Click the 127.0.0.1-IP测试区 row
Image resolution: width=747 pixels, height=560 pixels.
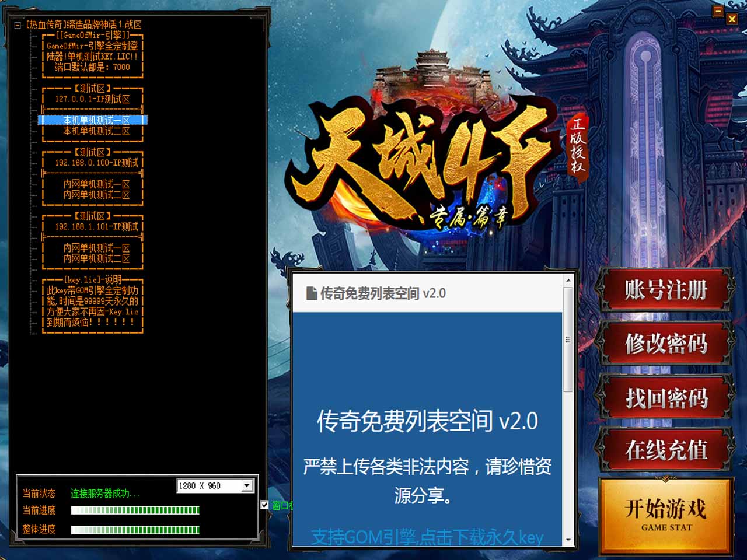point(92,99)
